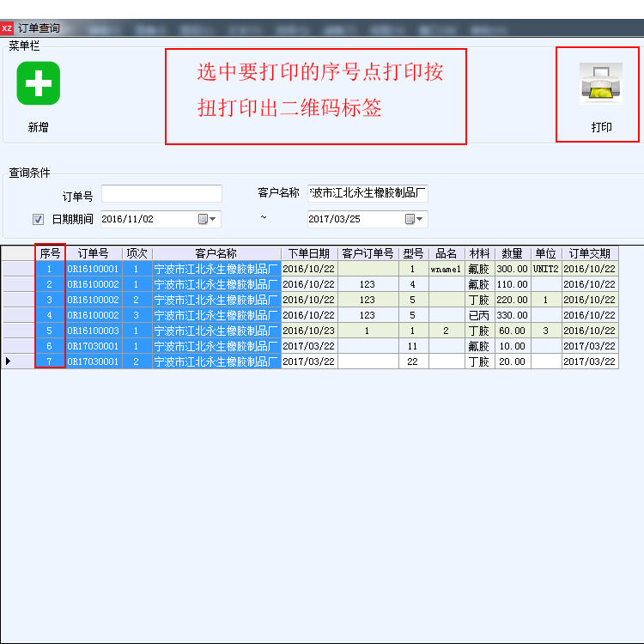Click the 客户名称 column header

(x=216, y=253)
